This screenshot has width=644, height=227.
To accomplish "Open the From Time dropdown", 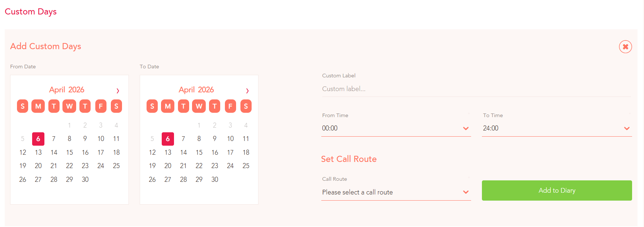I will pyautogui.click(x=396, y=128).
